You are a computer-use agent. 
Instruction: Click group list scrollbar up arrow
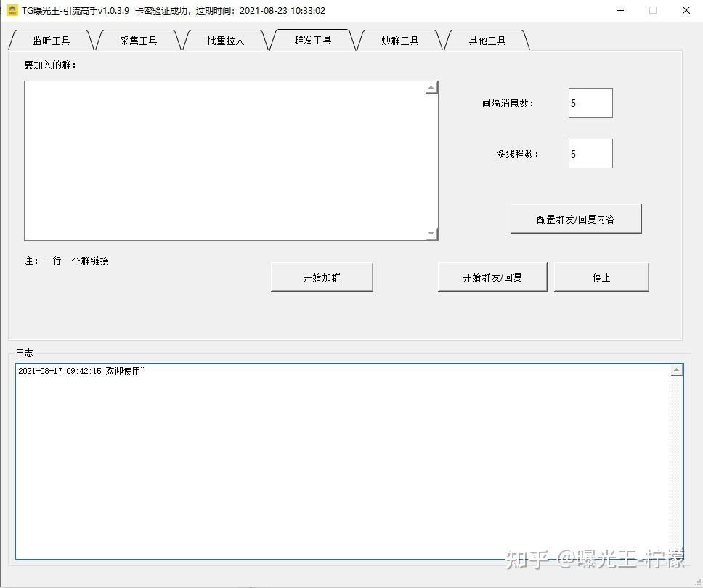[x=431, y=88]
